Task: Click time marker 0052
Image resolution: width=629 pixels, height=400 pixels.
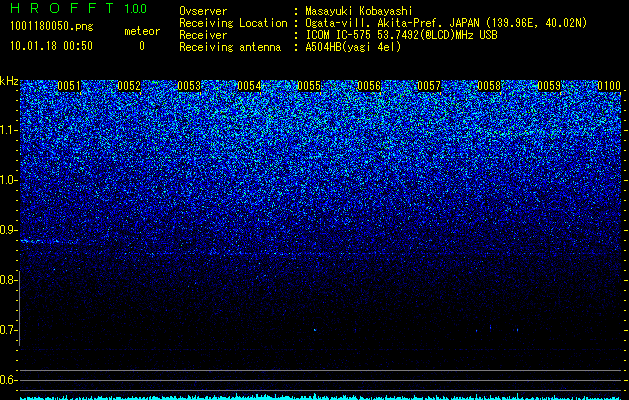Action: (129, 86)
